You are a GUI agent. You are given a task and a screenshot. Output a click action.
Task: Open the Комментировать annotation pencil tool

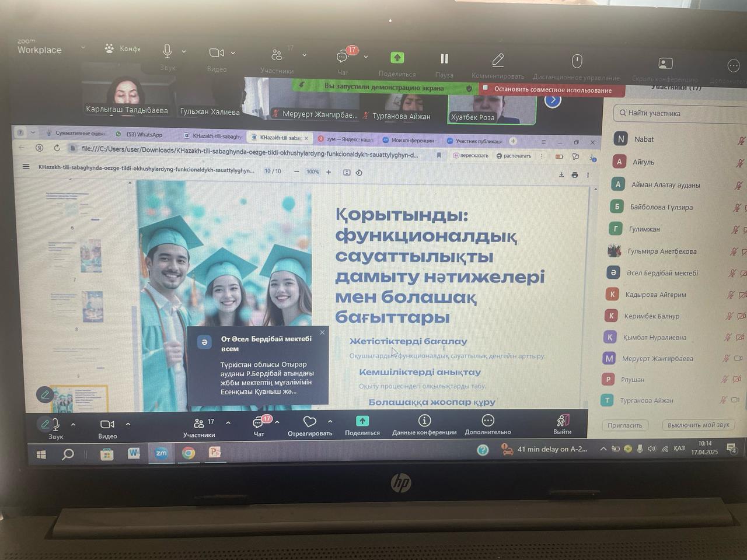(498, 61)
